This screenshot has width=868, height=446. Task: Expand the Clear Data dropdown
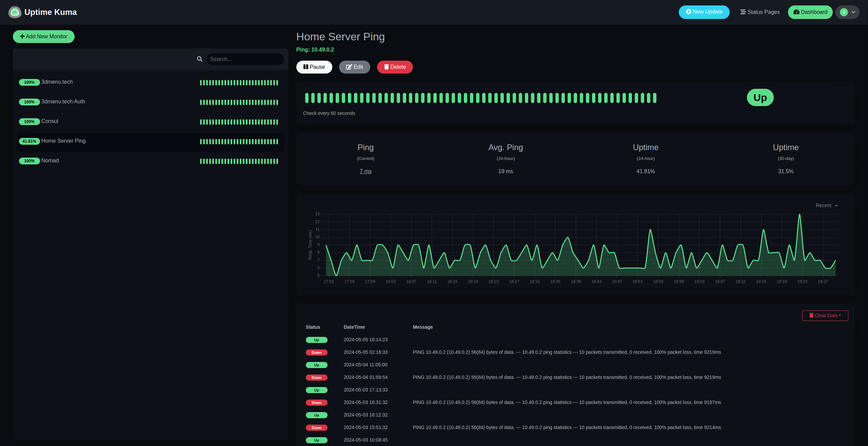point(825,316)
